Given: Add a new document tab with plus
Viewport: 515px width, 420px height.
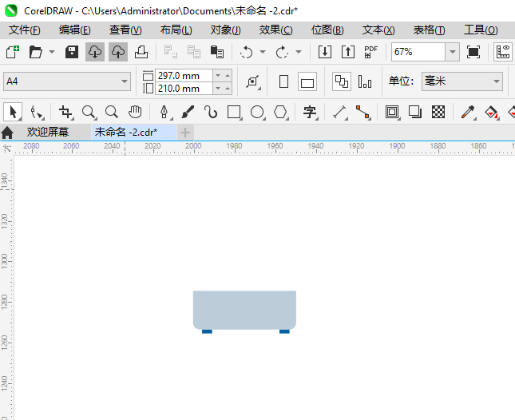Looking at the screenshot, I should pyautogui.click(x=185, y=133).
